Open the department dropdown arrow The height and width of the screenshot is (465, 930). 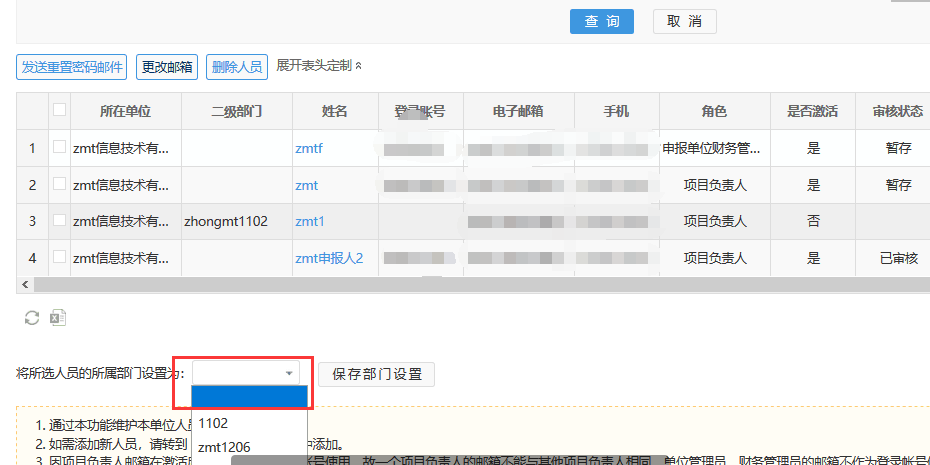[x=289, y=374]
